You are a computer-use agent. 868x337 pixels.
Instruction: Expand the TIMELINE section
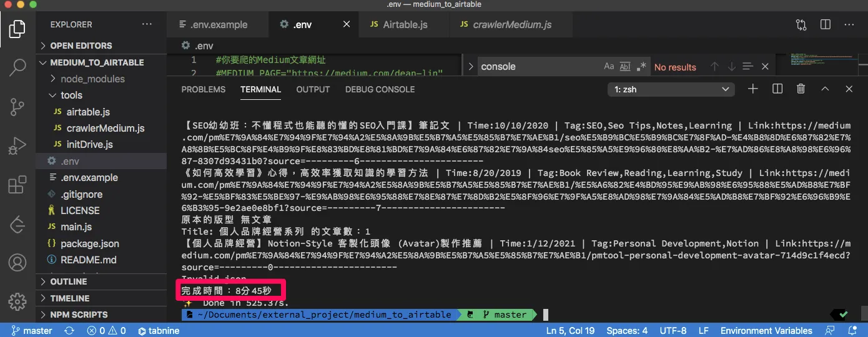[101, 298]
